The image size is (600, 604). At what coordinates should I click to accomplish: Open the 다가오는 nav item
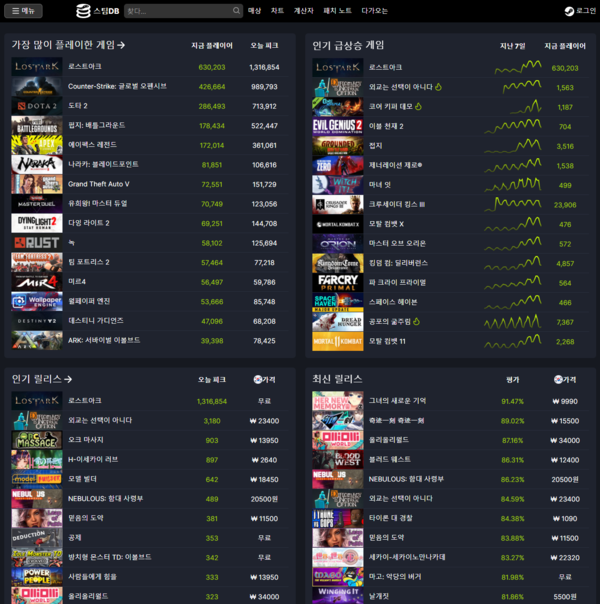(374, 11)
